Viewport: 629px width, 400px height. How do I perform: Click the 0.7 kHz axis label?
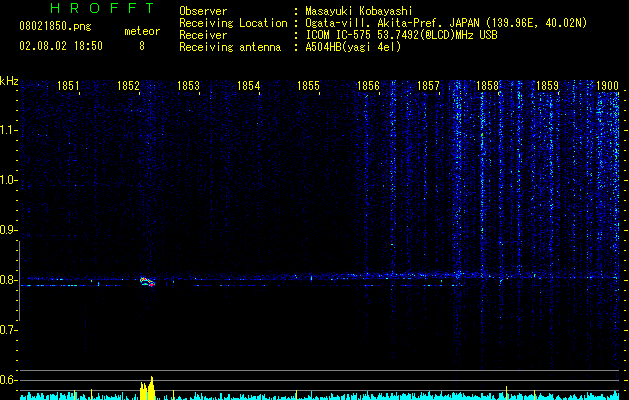(x=8, y=330)
